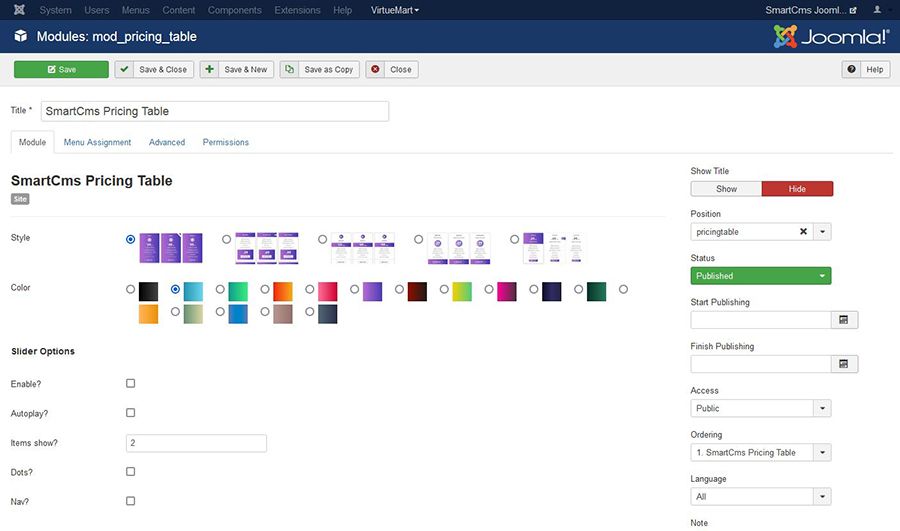Open the Users menu
This screenshot has height=531, width=900.
click(96, 10)
